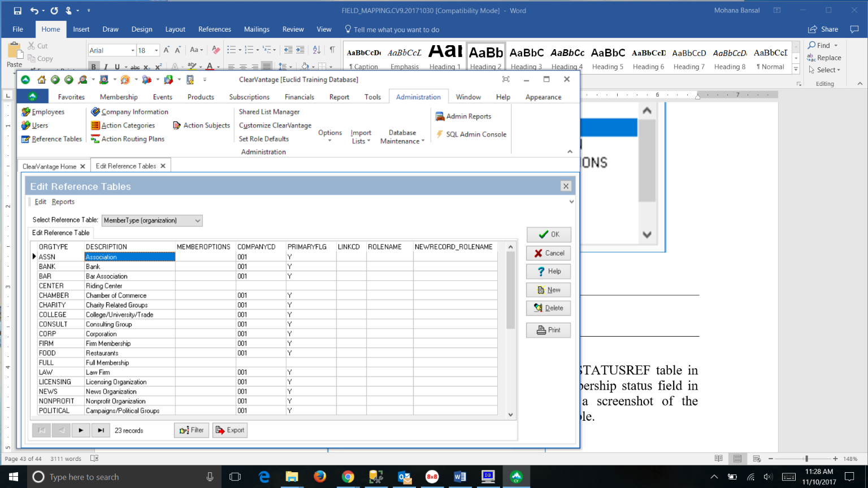Screen dimensions: 868x488
Task: Open Users in Administration ribbon
Action: click(x=35, y=125)
